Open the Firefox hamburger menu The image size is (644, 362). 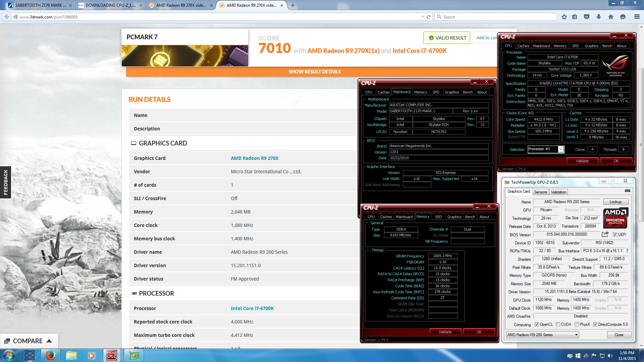637,17
